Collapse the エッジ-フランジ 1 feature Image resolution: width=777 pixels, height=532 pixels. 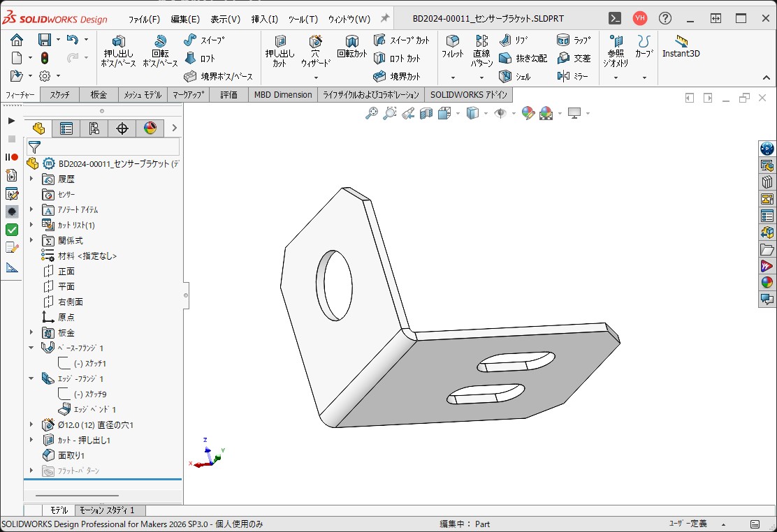tap(31, 378)
